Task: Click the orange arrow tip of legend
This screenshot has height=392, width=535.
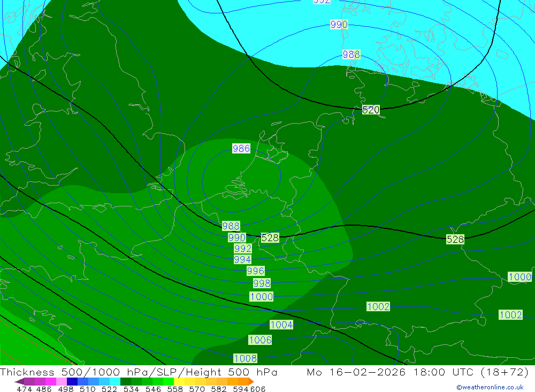Action: [251, 381]
